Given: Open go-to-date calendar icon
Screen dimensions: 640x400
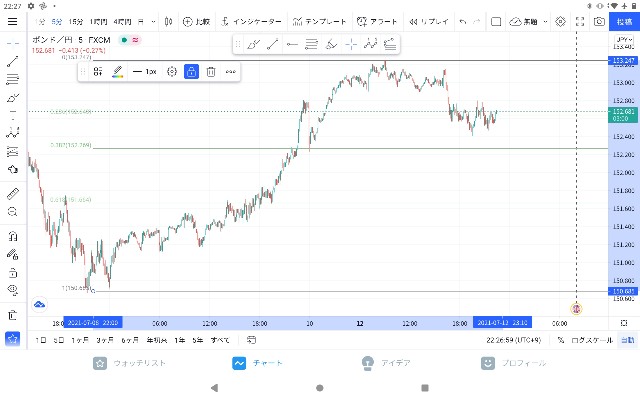Looking at the screenshot, I should 251,340.
